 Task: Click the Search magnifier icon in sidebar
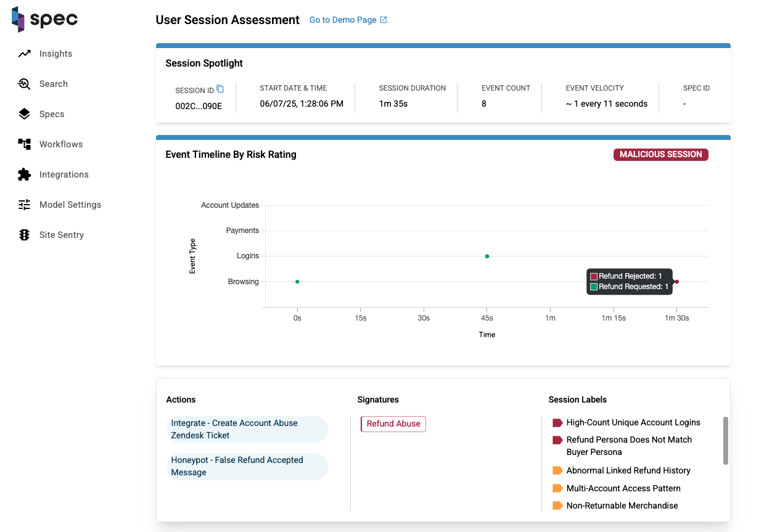[24, 84]
